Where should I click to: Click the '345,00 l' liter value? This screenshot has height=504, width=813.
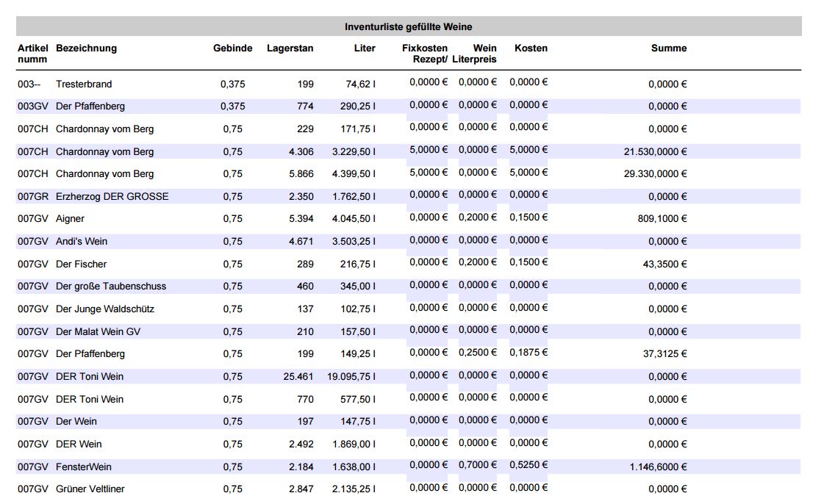pos(358,287)
